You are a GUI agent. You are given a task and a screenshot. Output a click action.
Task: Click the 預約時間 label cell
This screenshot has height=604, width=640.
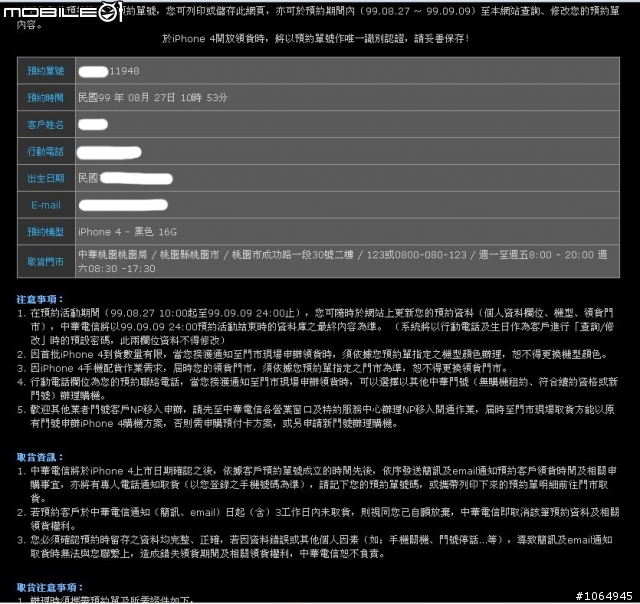click(46, 98)
